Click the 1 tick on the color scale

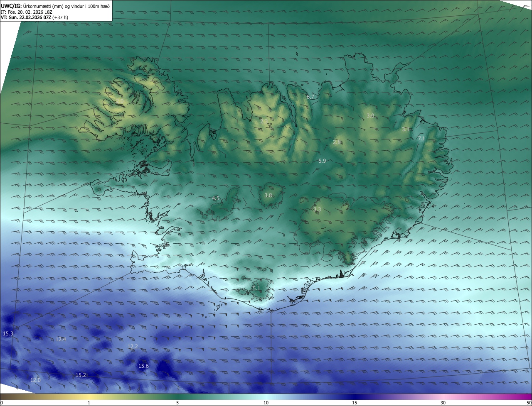click(89, 403)
